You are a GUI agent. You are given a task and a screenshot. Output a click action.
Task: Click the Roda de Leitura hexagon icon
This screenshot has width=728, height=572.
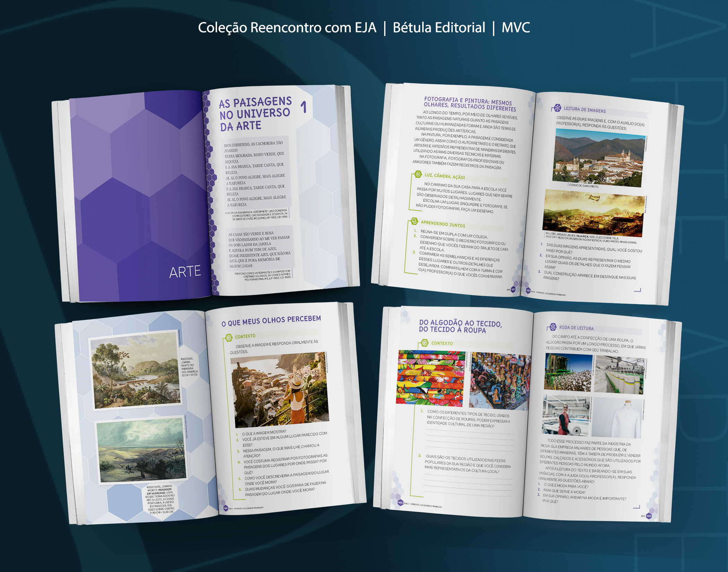[553, 327]
